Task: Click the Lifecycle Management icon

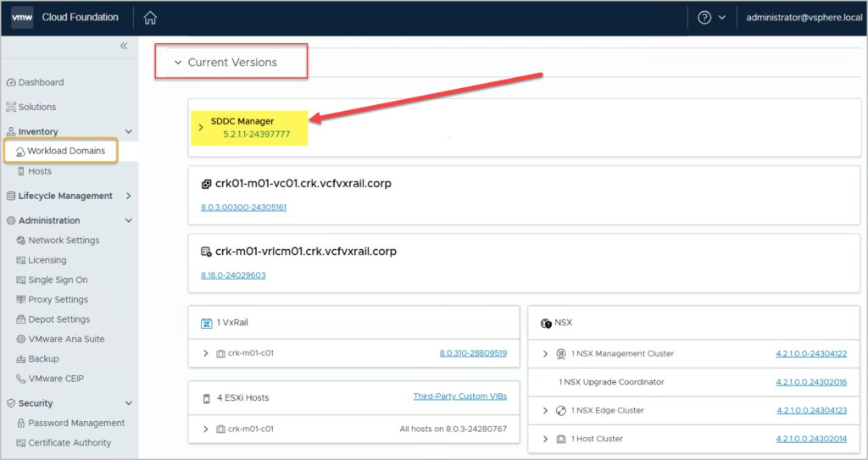Action: [x=11, y=196]
